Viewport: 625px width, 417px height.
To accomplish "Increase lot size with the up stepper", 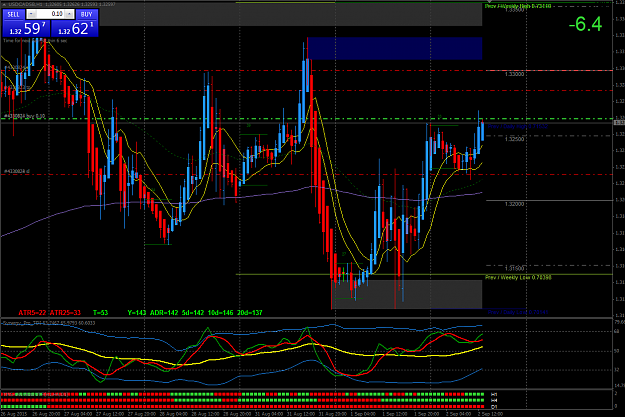I will click(x=69, y=14).
